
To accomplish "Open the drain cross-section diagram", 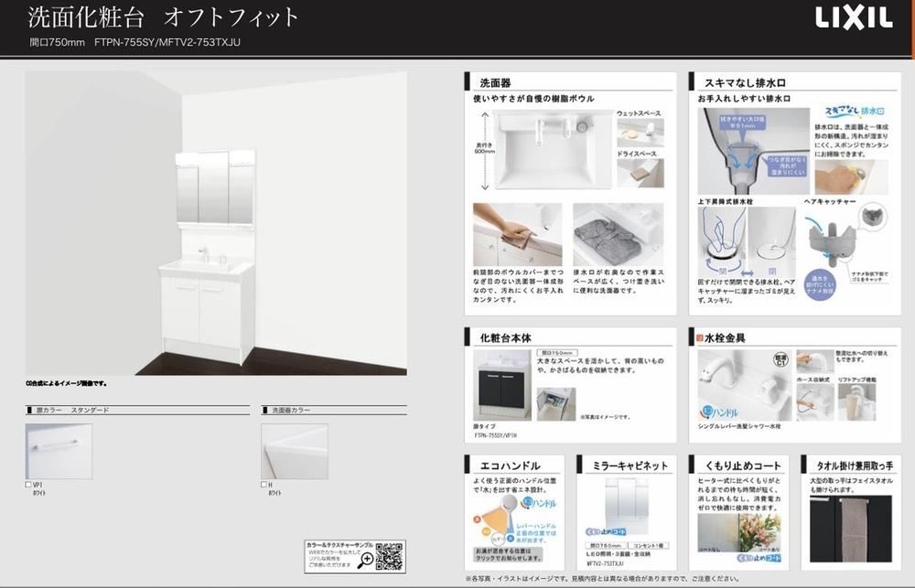I will point(753,151).
